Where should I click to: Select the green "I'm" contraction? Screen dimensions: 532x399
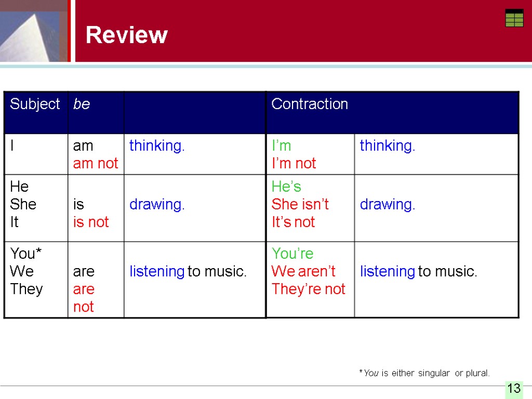click(281, 145)
